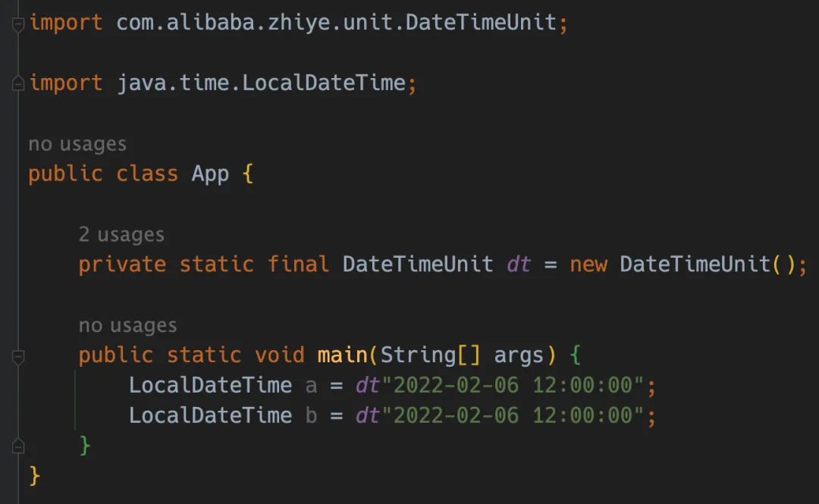The height and width of the screenshot is (504, 819).
Task: Click the date string on the variable b line
Action: (x=513, y=416)
